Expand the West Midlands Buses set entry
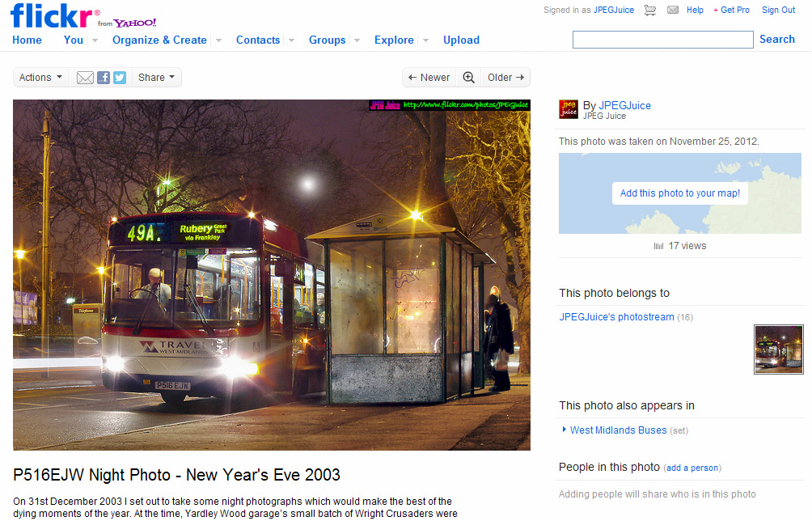This screenshot has width=812, height=521. click(564, 430)
